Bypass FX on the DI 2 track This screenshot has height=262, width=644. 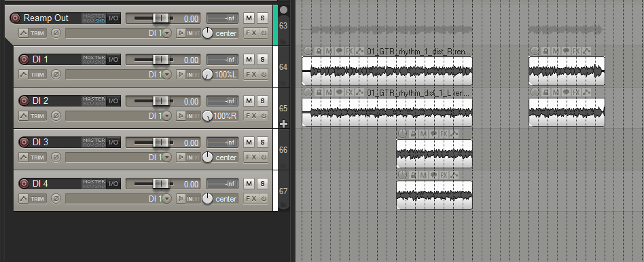pyautogui.click(x=264, y=116)
